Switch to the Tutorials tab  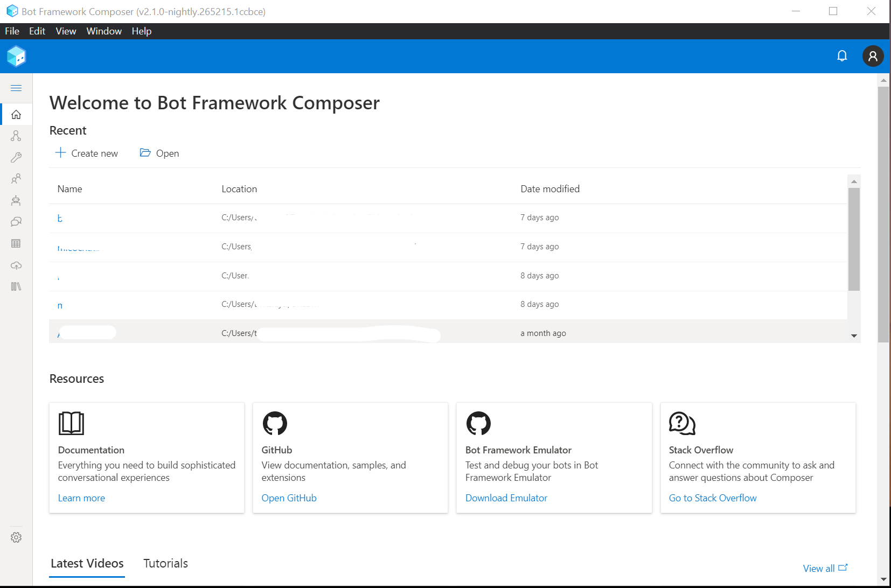[x=165, y=563]
